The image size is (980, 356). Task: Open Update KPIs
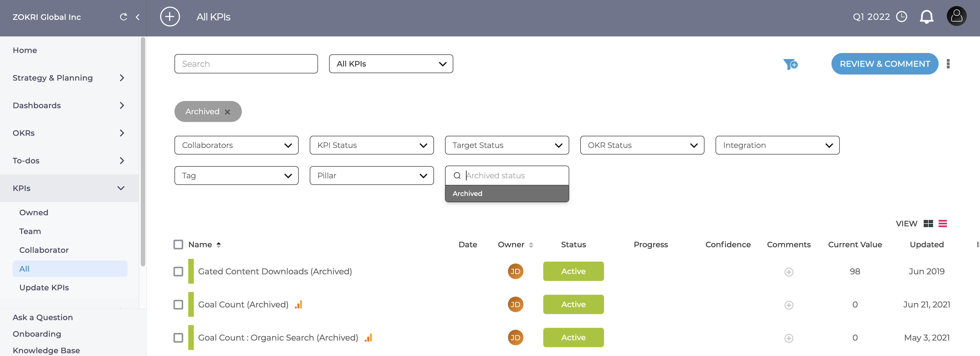(44, 288)
